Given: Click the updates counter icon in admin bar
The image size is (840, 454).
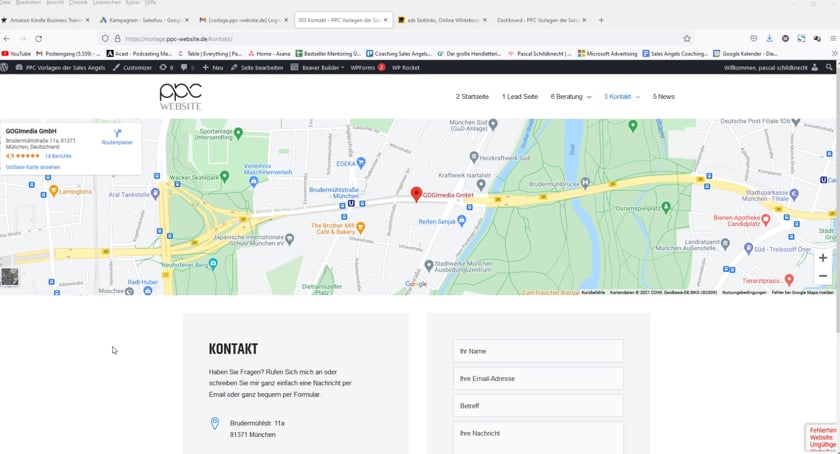Looking at the screenshot, I should coord(166,68).
